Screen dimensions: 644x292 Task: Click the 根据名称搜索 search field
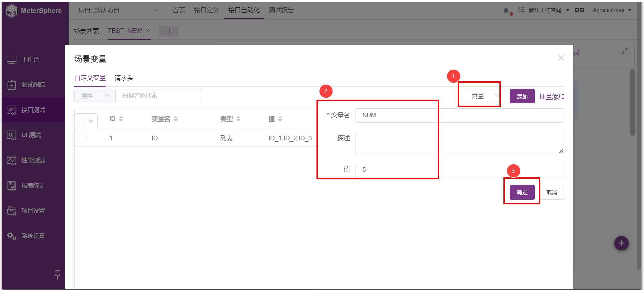point(159,96)
